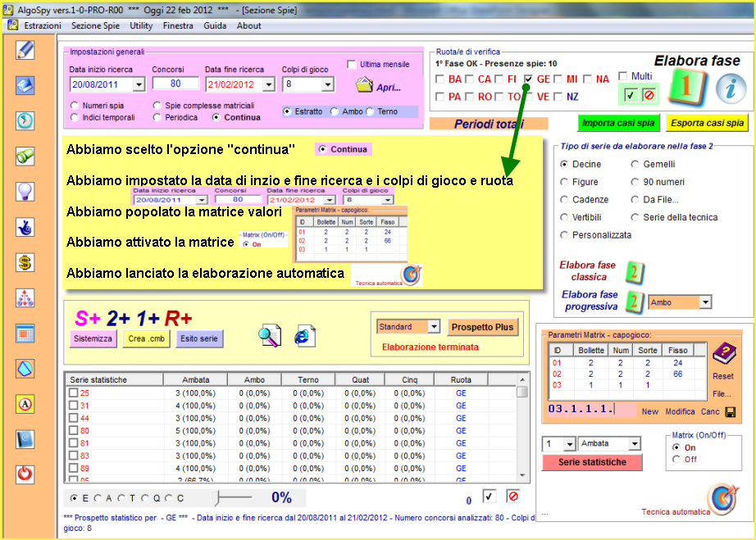Click the Sistemizza button
Viewport: 756px width, 540px height.
pyautogui.click(x=93, y=338)
